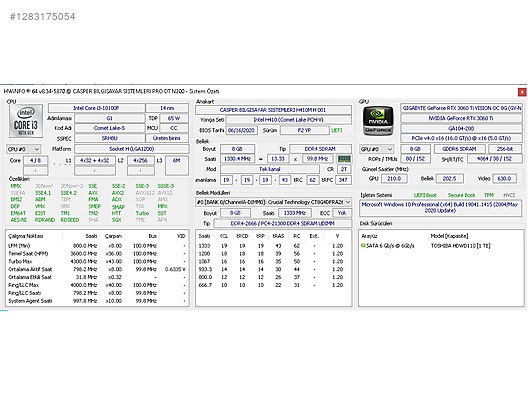This screenshot has height=396, width=528.
Task: Click the TPM indicator
Action: (489, 195)
